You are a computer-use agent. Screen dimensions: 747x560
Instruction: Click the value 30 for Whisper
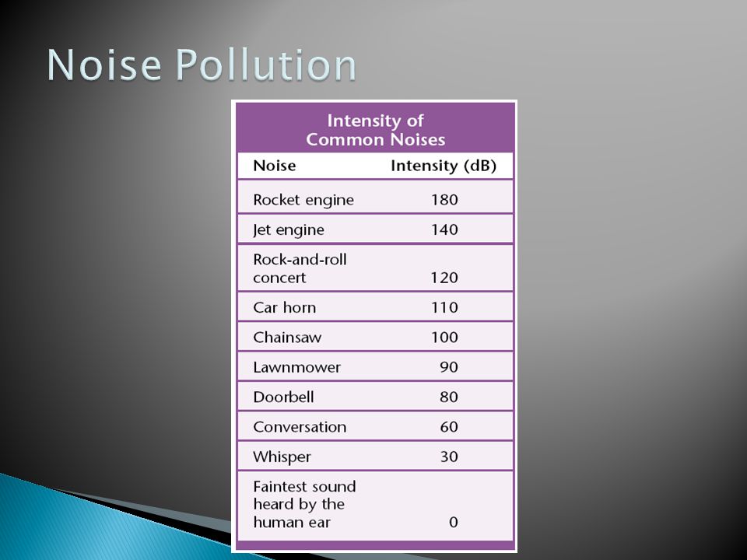click(449, 457)
